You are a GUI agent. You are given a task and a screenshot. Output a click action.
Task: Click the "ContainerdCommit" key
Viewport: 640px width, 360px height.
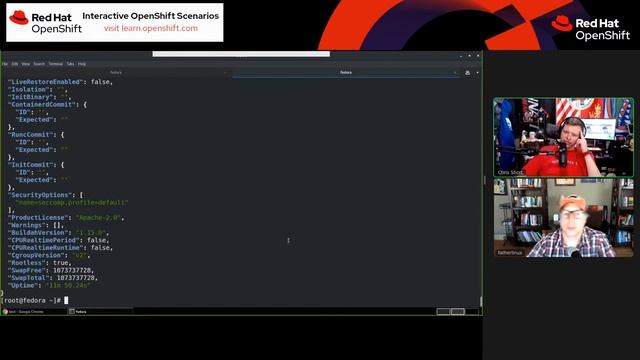click(x=42, y=104)
